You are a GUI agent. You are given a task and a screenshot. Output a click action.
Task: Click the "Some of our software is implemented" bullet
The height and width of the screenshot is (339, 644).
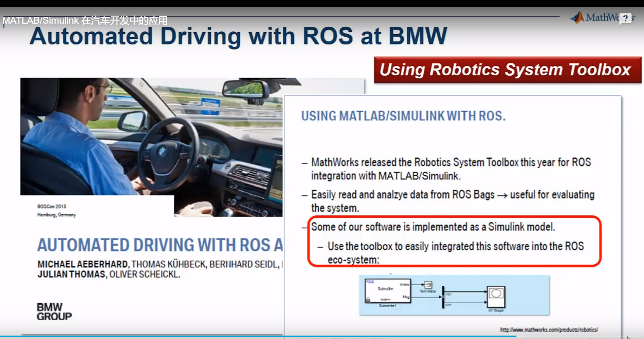tap(433, 227)
